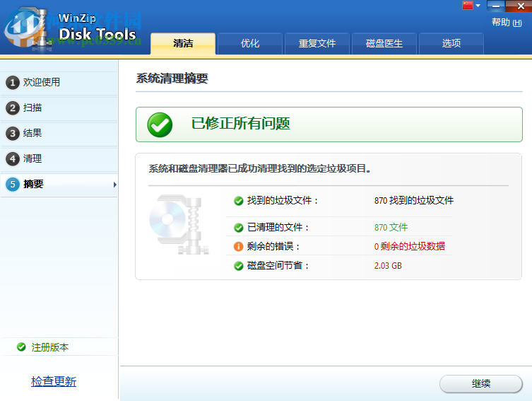Go to the 选项 tab
532x401 pixels.
(x=451, y=43)
